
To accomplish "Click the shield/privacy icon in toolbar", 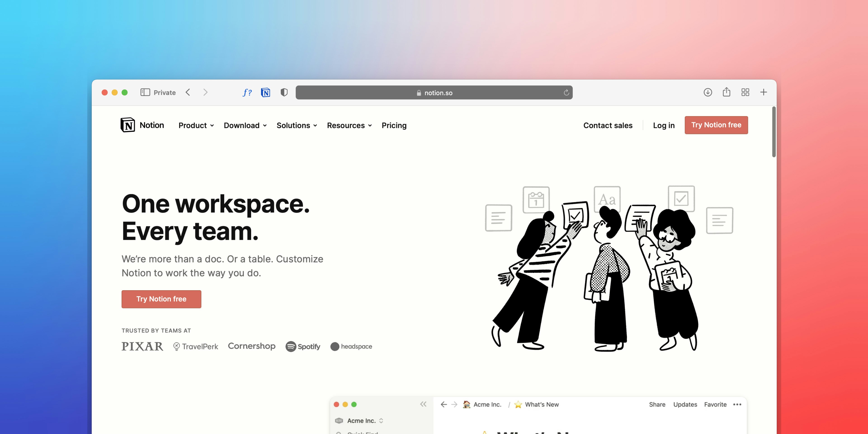I will (283, 92).
